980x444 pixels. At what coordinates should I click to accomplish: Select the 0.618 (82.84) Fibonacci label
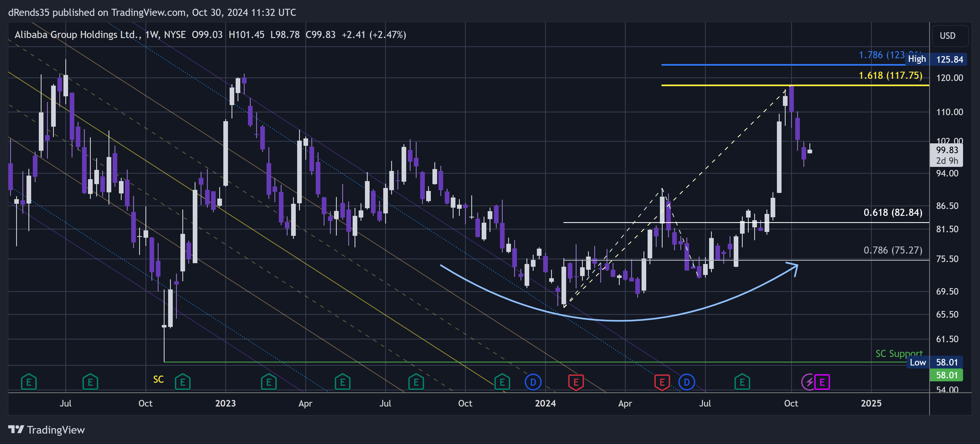[893, 213]
